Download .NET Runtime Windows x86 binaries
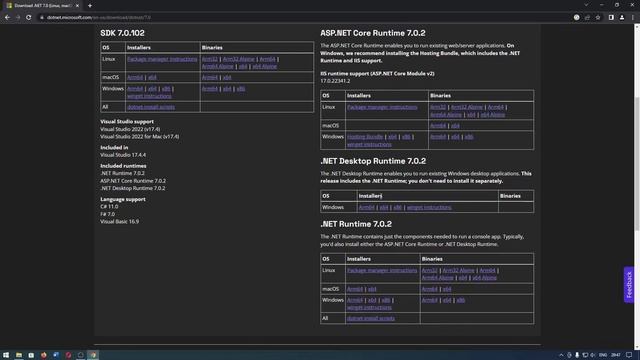The height and width of the screenshot is (360, 640). click(460, 300)
